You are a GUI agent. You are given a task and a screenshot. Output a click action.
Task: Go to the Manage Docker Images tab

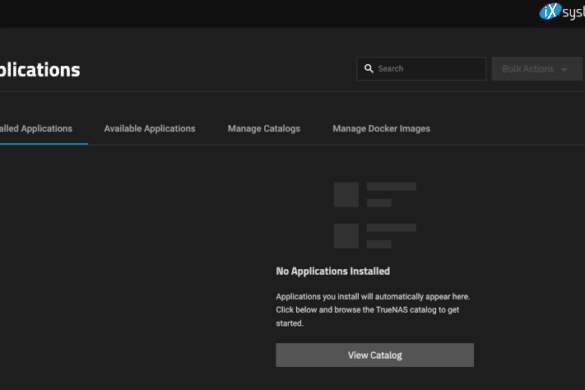click(x=381, y=129)
